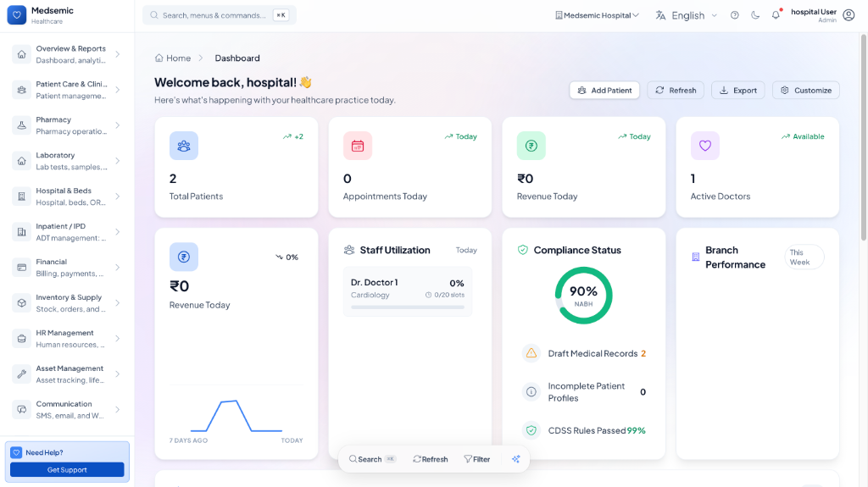Click the Add Patient button
The height and width of the screenshot is (487, 868).
[x=604, y=90]
